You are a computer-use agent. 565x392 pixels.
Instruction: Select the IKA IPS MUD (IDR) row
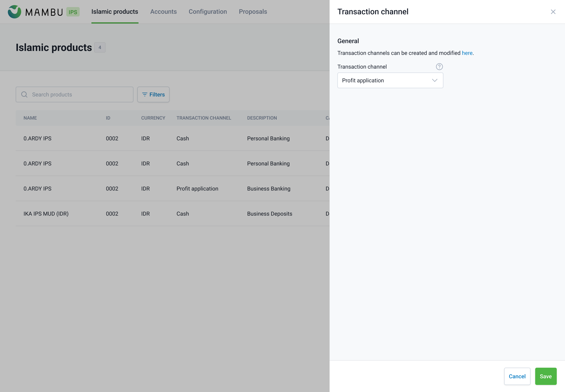coord(46,214)
